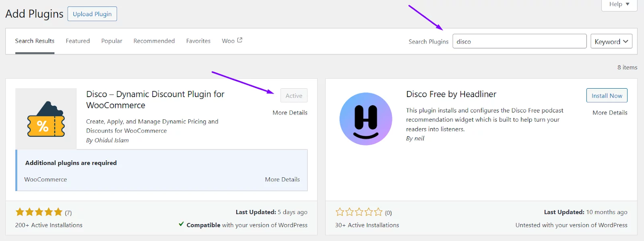The height and width of the screenshot is (241, 644).
Task: Switch to the Search Results tab
Action: (35, 41)
